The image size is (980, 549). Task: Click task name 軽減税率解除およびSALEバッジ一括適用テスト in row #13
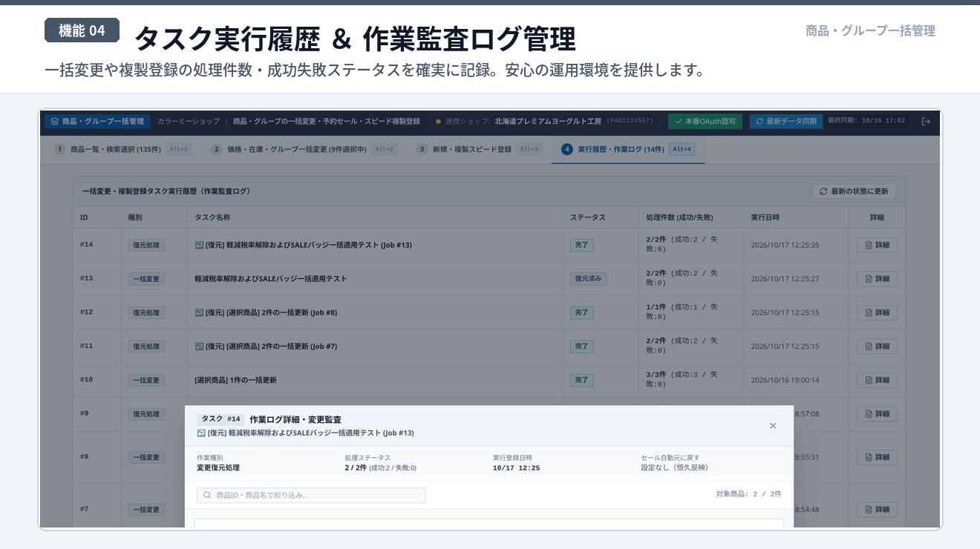tap(271, 279)
